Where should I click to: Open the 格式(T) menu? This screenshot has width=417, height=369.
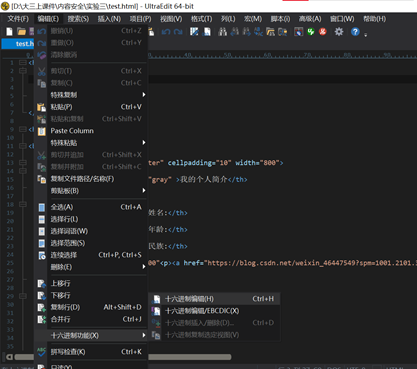(201, 19)
